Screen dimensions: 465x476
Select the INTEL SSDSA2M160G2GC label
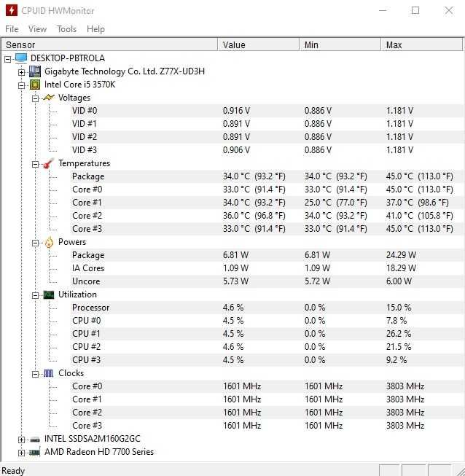(x=93, y=439)
